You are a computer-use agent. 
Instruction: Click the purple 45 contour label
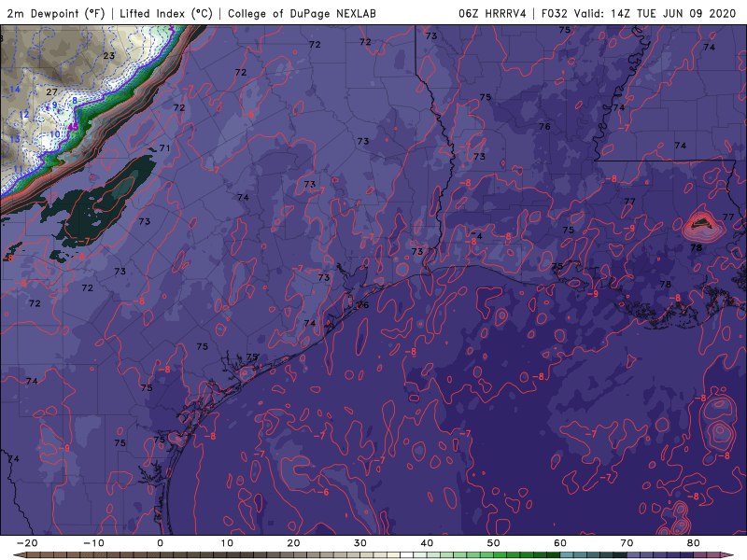(x=74, y=127)
